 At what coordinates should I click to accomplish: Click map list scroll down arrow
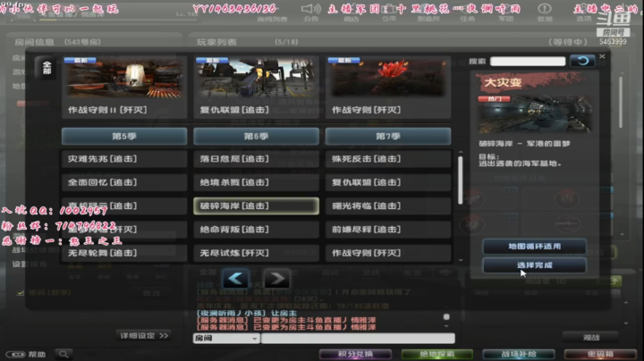click(461, 260)
